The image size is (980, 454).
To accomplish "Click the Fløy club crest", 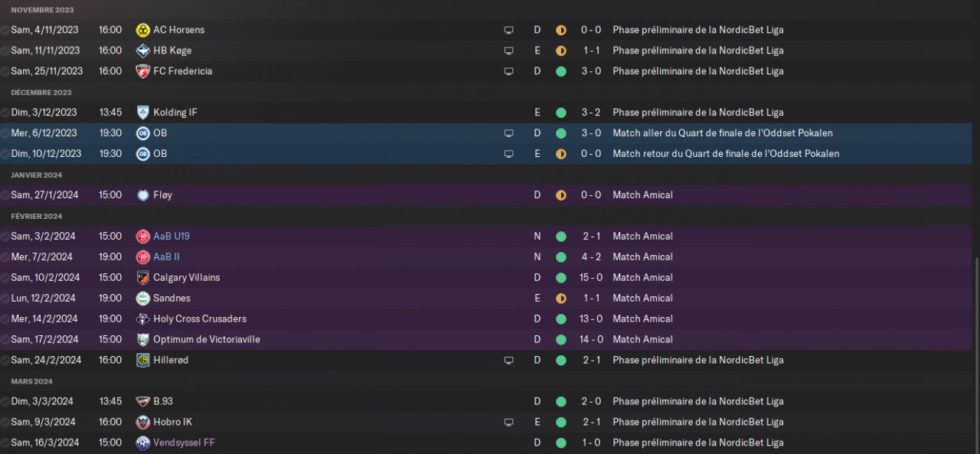I will click(x=142, y=195).
